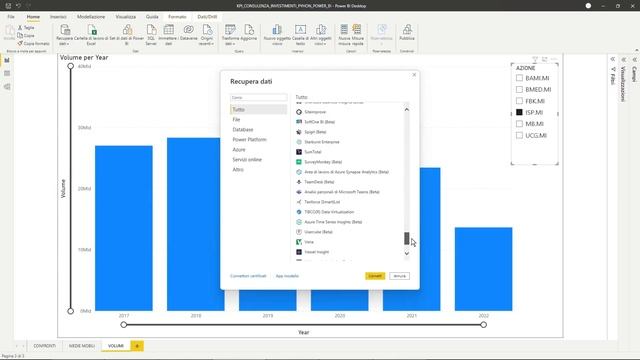Image resolution: width=640 pixels, height=360 pixels.
Task: Click right handle of Year axis slider
Action: tap(483, 325)
